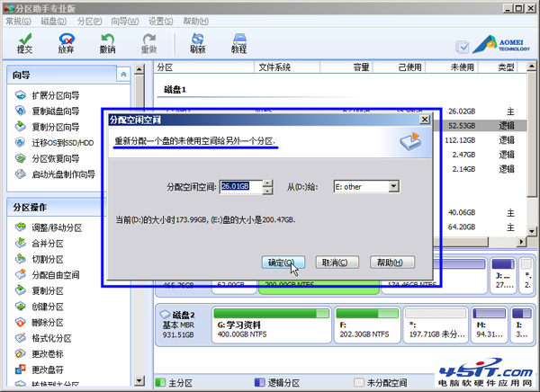Open the 磁盘(D) menu
Screen dimensions: 540x392
pyautogui.click(x=54, y=22)
